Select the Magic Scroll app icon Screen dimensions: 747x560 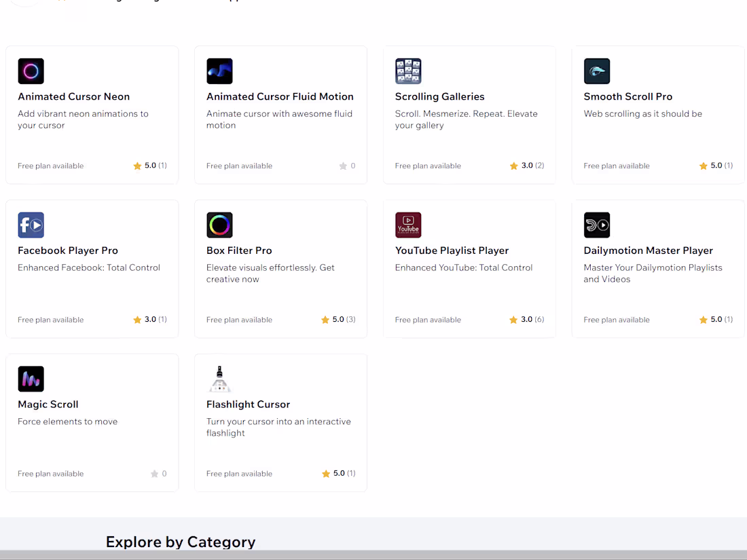pos(31,379)
